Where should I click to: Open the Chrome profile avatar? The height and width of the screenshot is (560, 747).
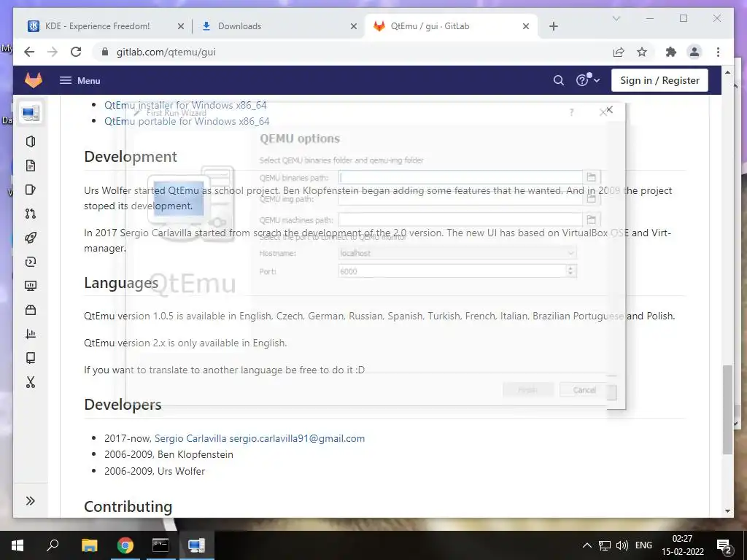click(694, 52)
